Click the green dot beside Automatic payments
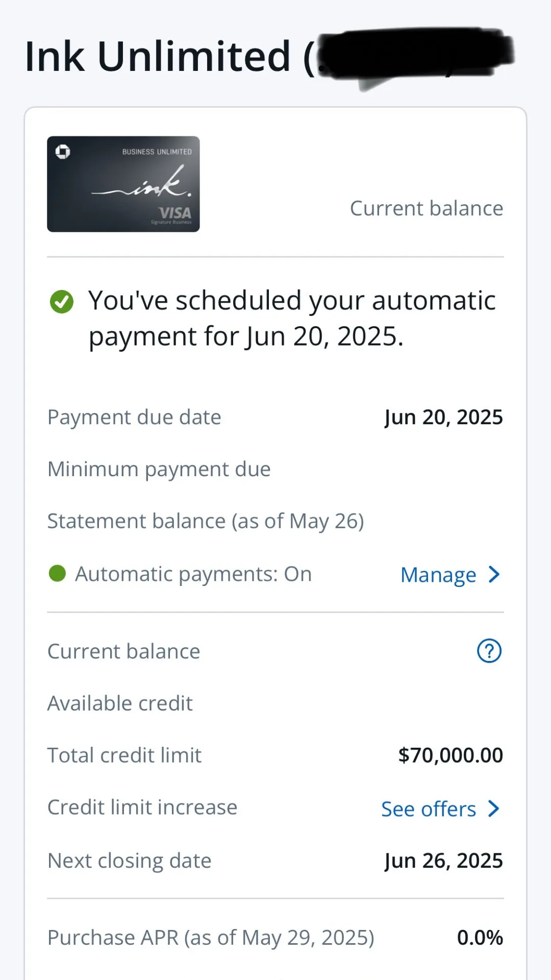 pyautogui.click(x=57, y=573)
